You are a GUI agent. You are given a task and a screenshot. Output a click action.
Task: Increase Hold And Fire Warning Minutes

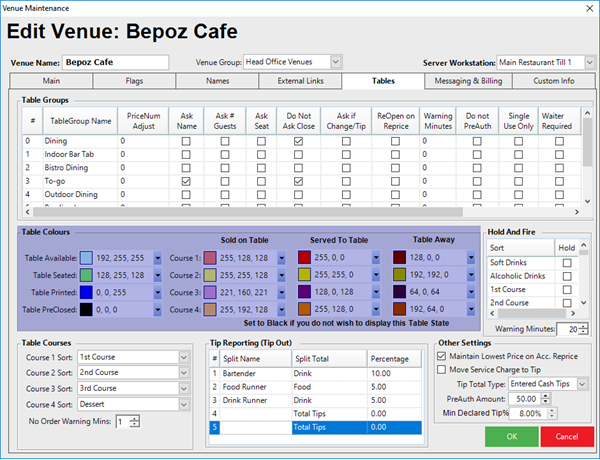coord(583,326)
